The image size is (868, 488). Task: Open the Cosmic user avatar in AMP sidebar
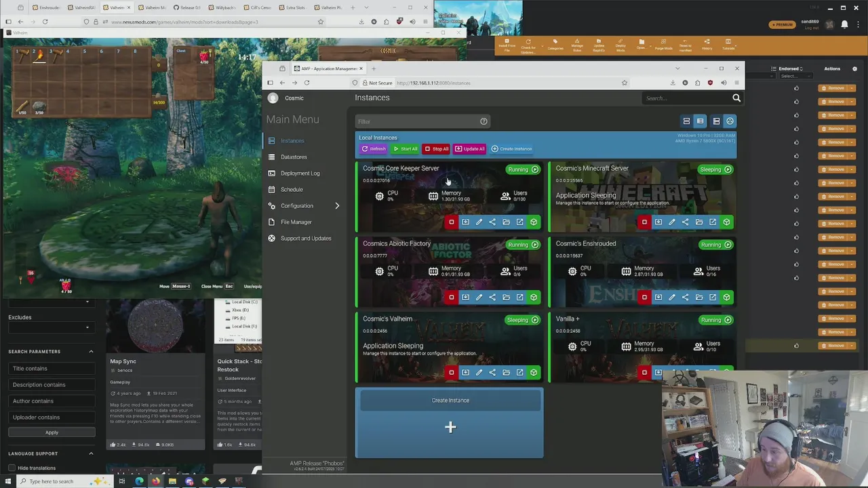point(273,98)
